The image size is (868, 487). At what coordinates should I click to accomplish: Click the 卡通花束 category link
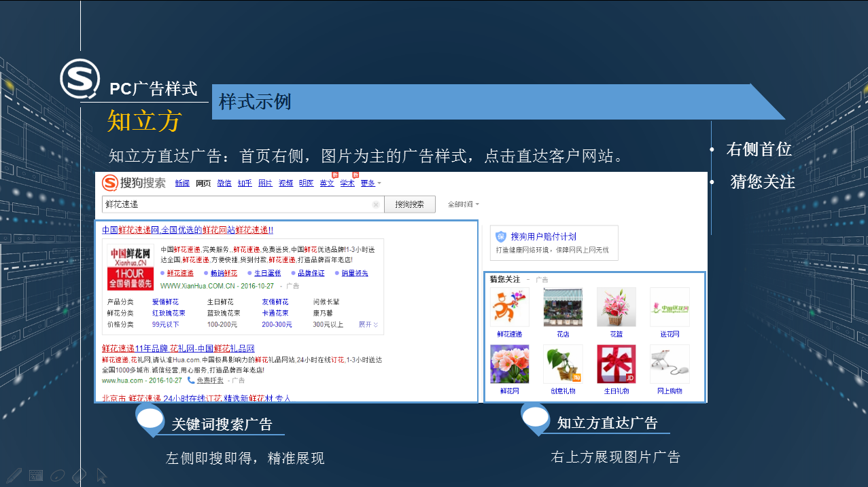click(x=275, y=313)
